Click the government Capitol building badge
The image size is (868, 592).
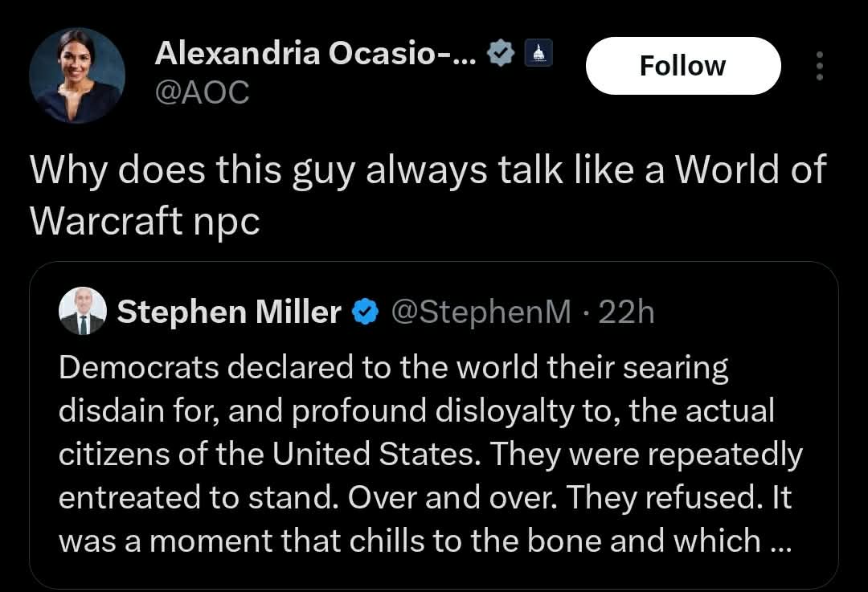[538, 54]
